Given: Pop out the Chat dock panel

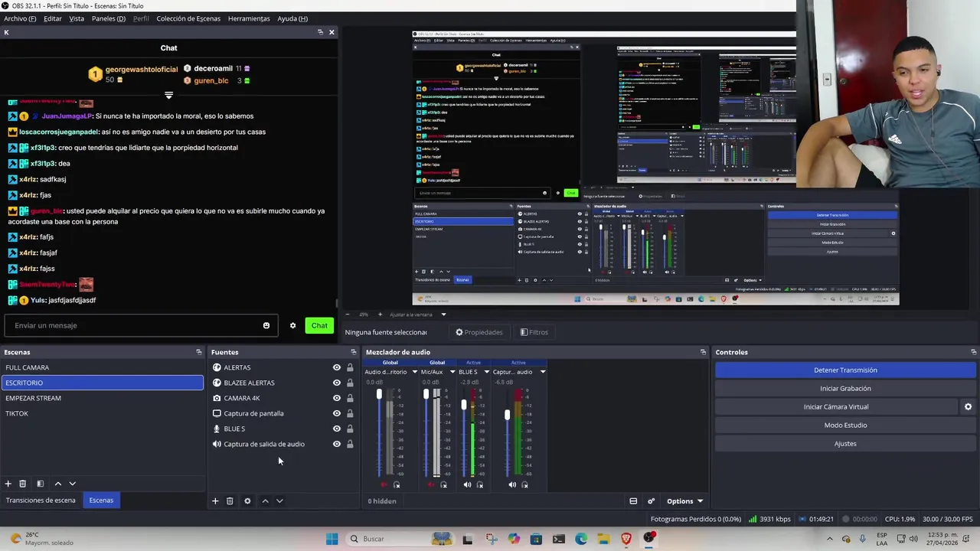Looking at the screenshot, I should [320, 32].
